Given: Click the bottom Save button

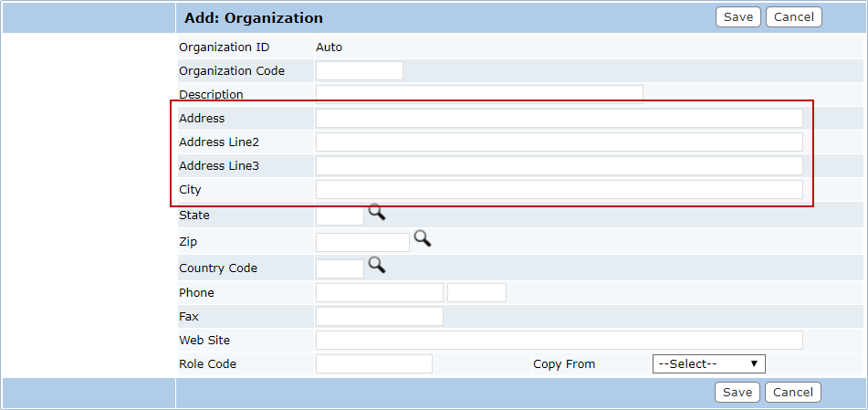Looking at the screenshot, I should pyautogui.click(x=737, y=393).
